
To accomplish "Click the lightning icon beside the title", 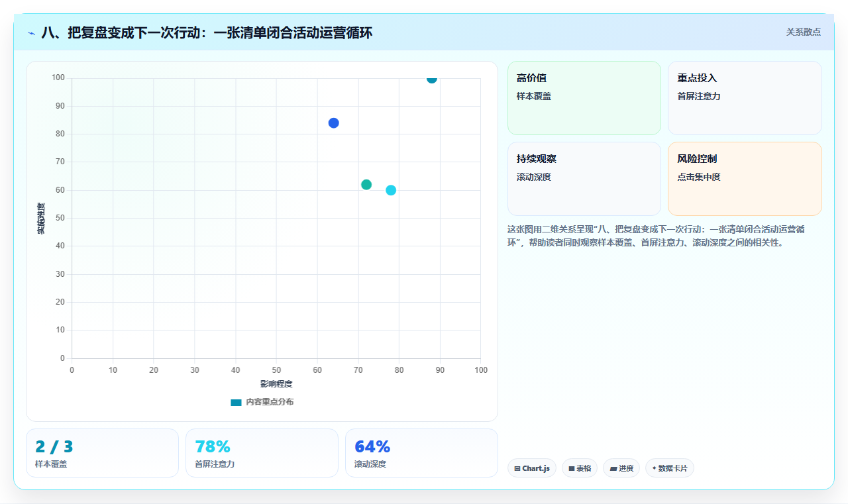I will 31,32.
